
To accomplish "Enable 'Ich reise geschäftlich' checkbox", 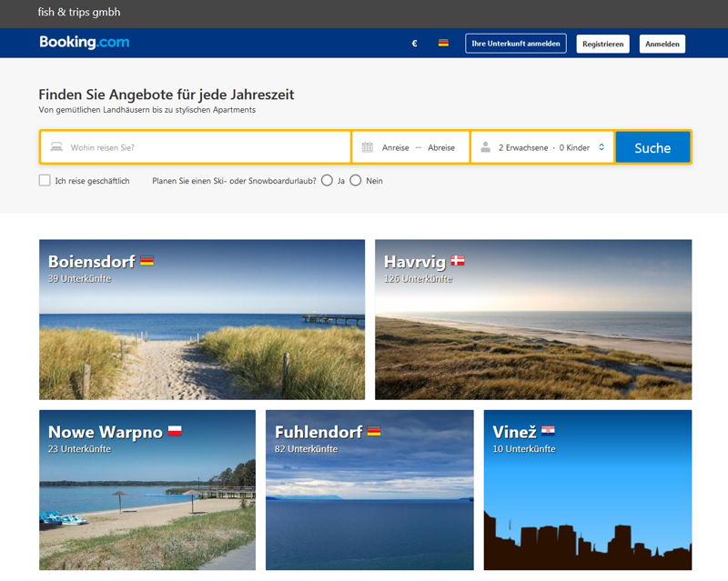I will point(45,180).
